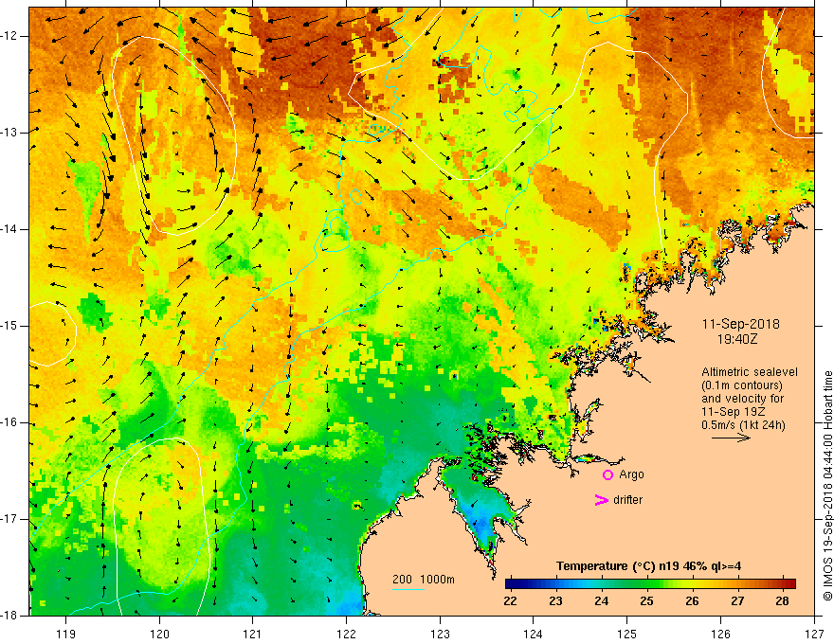The width and height of the screenshot is (834, 644).
Task: Click the longitude axis label '126'
Action: [x=720, y=634]
